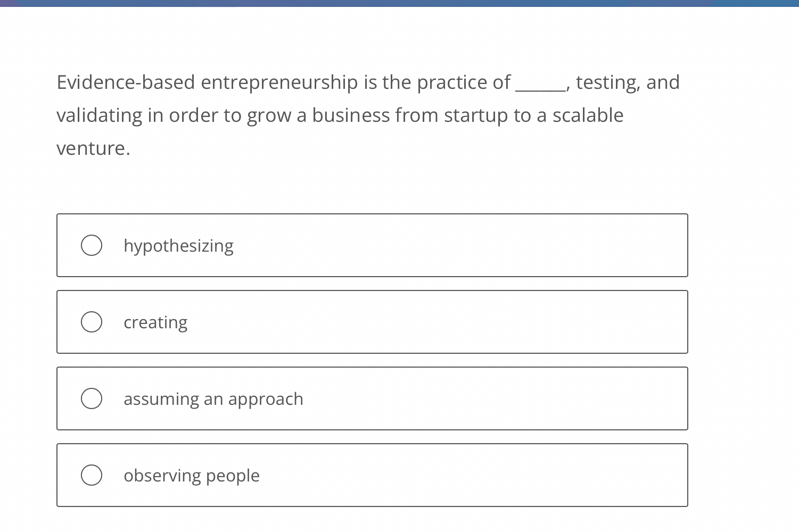Click the first answer's circle indicator

pos(92,245)
